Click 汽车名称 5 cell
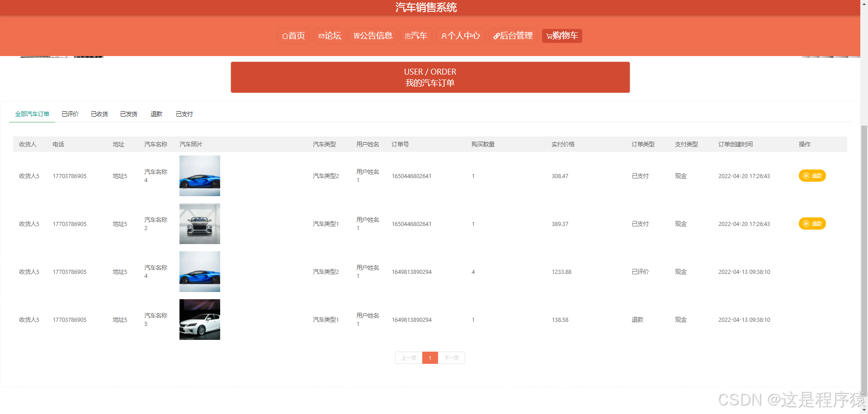 point(156,320)
